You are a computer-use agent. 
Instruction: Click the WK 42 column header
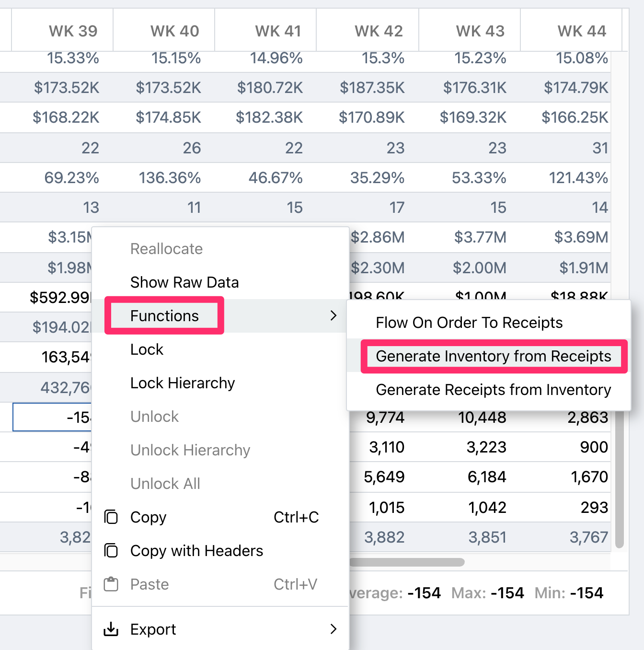coord(378,31)
